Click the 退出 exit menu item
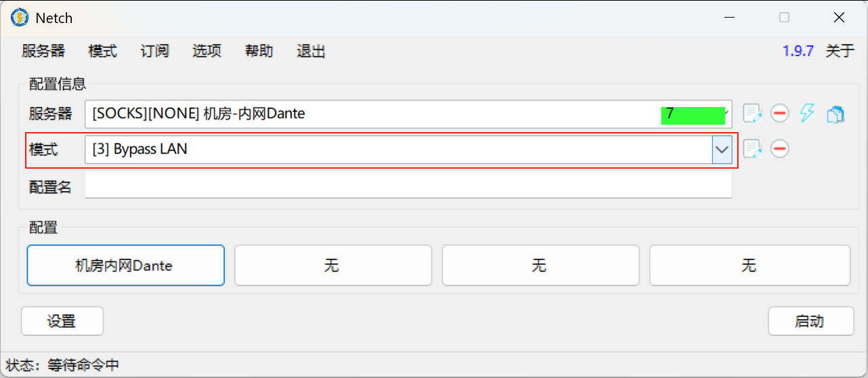Screen dimensions: 868x378 point(311,51)
